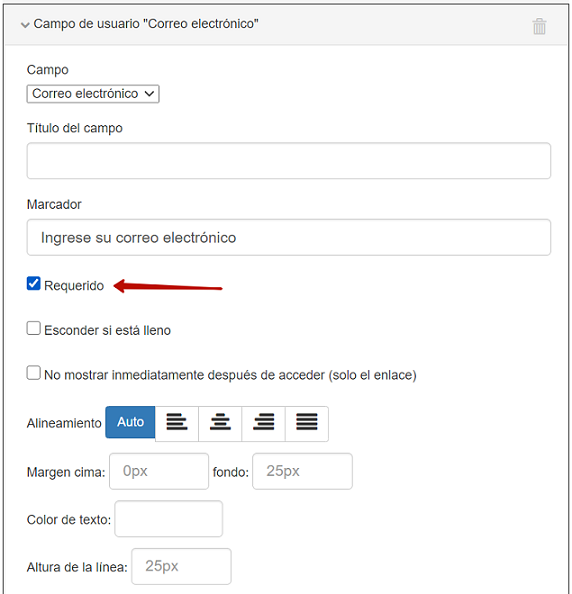The height and width of the screenshot is (594, 572).
Task: Click the fondo margin input field
Action: click(x=302, y=471)
